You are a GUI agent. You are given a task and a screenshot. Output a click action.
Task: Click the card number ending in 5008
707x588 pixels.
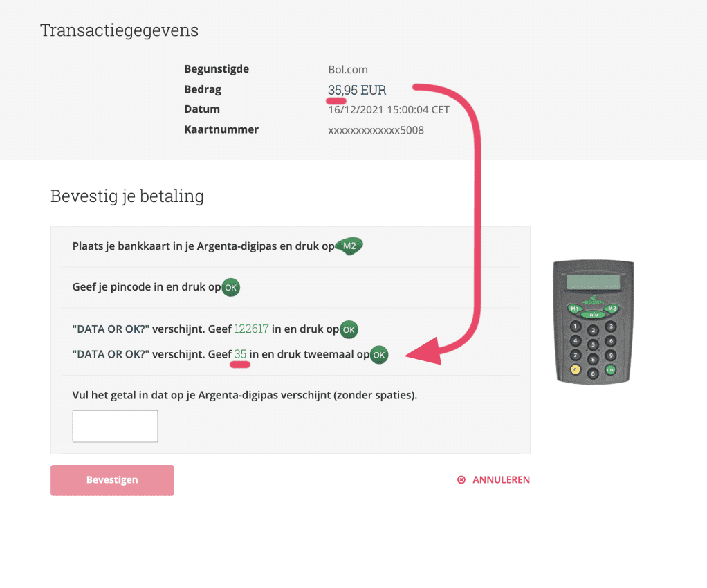[376, 130]
